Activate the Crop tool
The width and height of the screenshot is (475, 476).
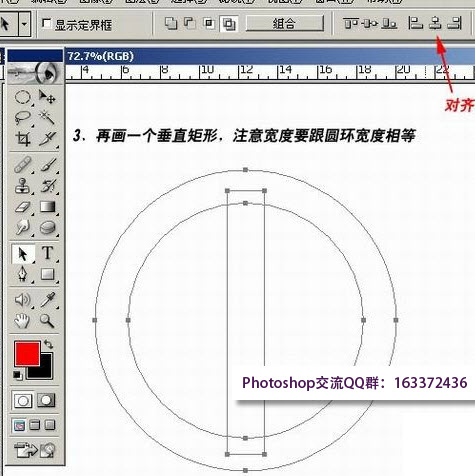click(22, 138)
